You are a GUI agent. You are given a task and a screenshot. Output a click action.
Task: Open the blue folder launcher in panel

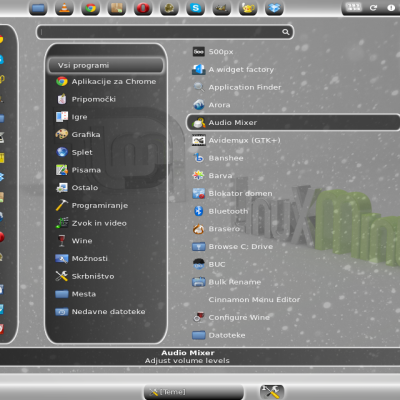(38, 8)
